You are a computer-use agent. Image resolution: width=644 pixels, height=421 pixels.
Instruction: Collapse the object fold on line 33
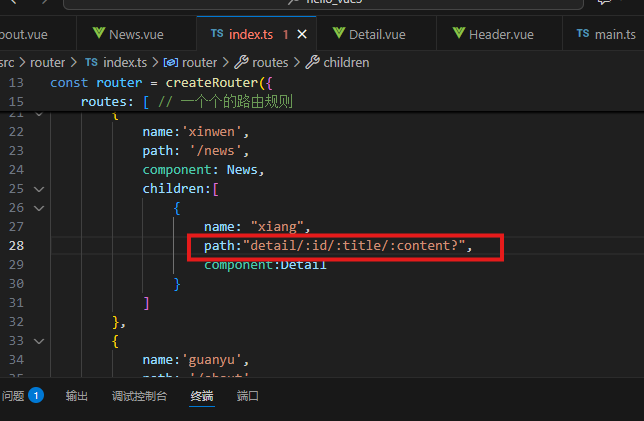pos(39,341)
